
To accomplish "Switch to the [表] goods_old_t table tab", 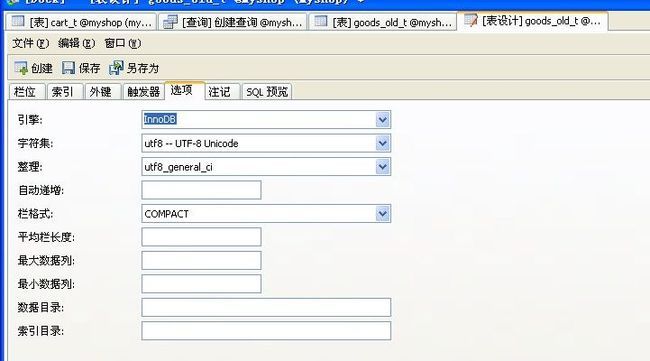I will tap(383, 22).
